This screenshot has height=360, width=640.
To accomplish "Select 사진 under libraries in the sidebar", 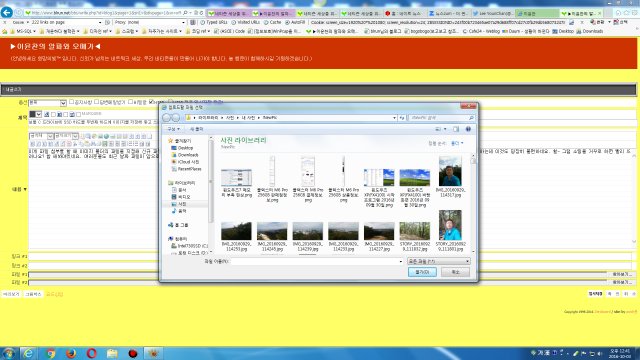I will 182,204.
